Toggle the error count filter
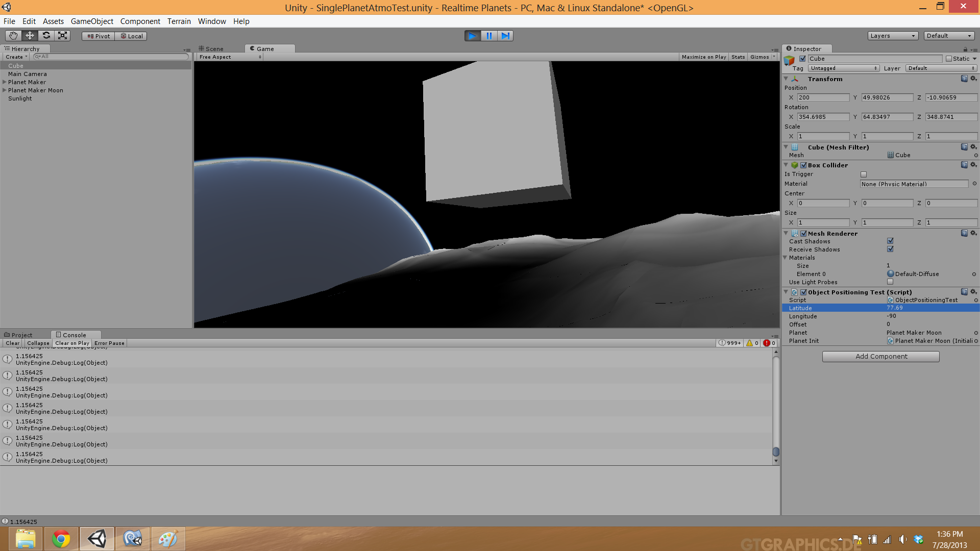The height and width of the screenshot is (551, 980). pos(769,343)
